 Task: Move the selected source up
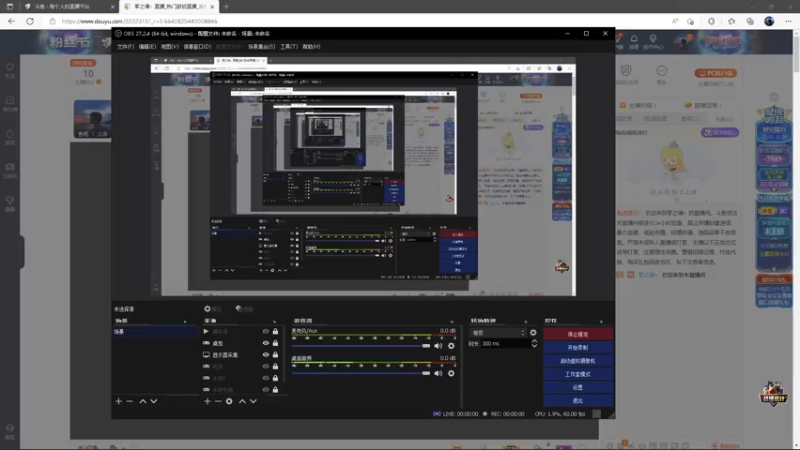click(x=242, y=402)
